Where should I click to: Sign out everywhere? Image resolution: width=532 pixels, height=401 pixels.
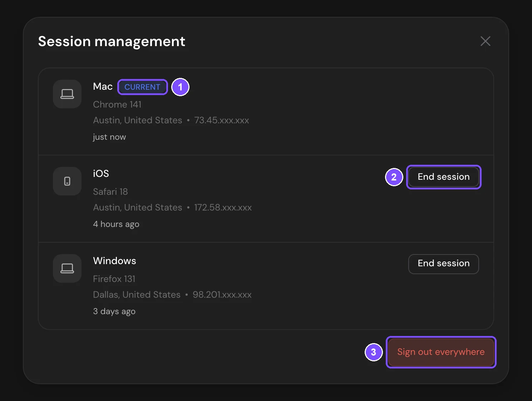(441, 352)
